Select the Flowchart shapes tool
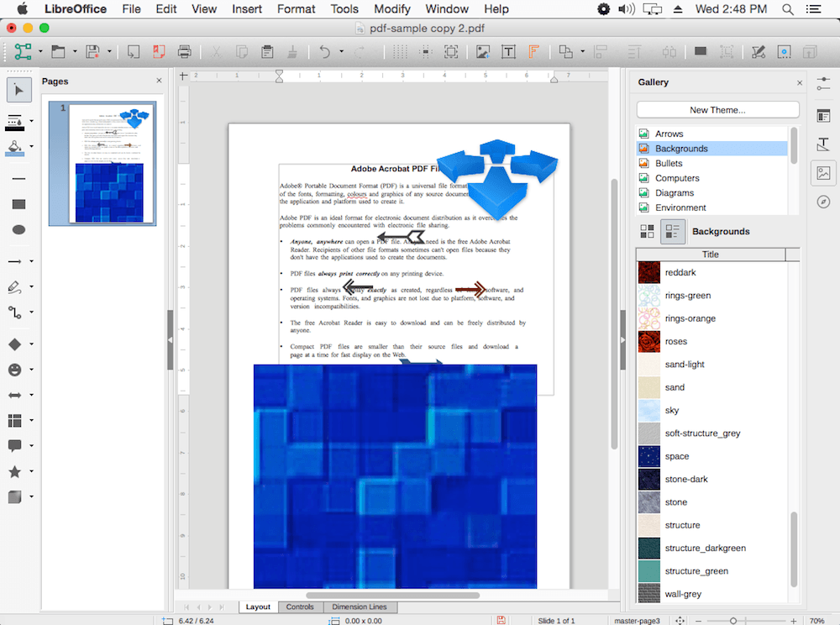This screenshot has width=840, height=625. 14,420
